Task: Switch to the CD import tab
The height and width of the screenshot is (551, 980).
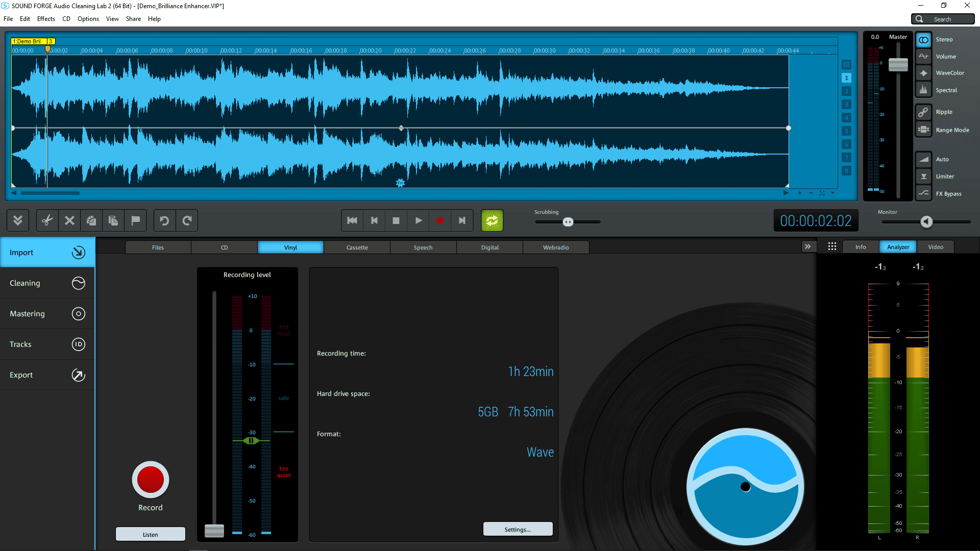Action: pyautogui.click(x=225, y=247)
